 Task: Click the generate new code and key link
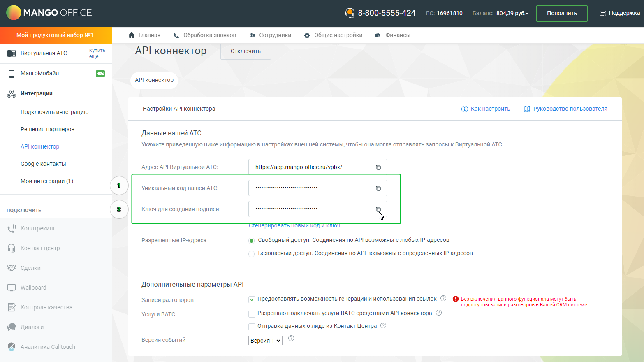coord(294,226)
